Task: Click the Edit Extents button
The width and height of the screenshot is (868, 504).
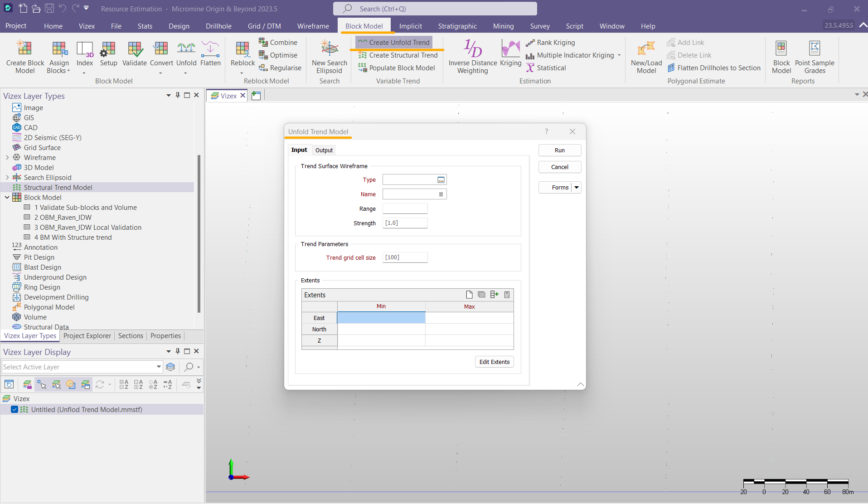Action: coord(494,362)
